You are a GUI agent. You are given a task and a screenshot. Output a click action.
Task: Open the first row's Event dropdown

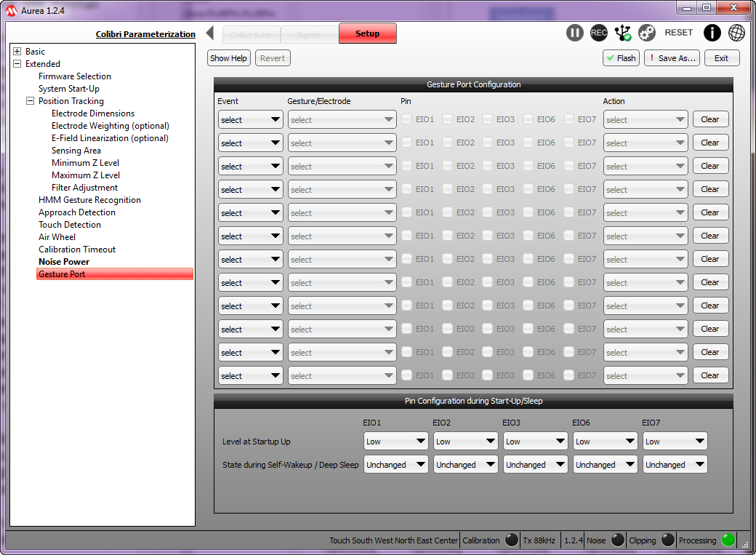click(250, 120)
